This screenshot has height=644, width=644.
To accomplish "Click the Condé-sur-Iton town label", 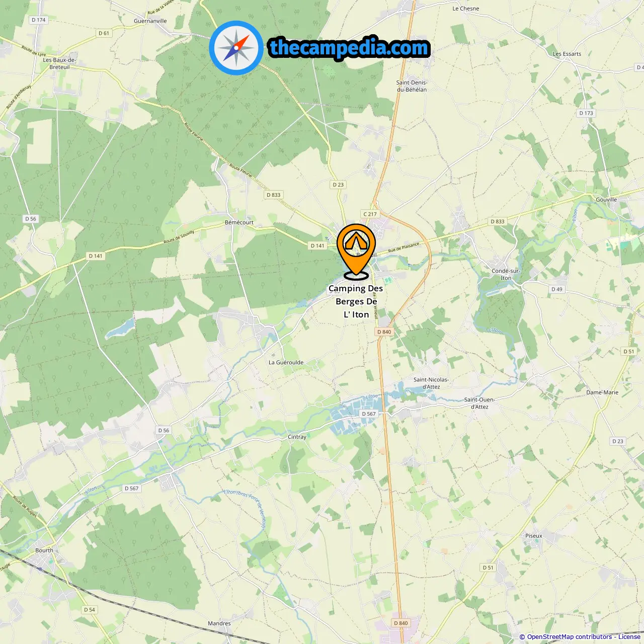I will coord(506,274).
